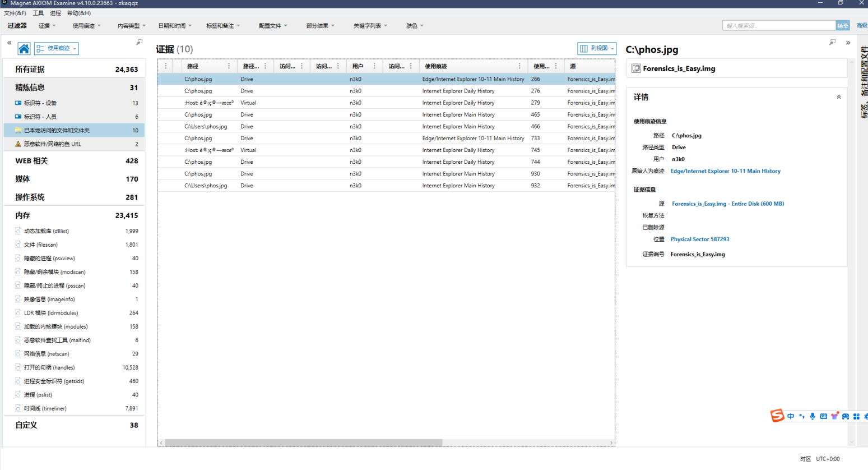This screenshot has width=868, height=470.
Task: Click the Sogou microphone voice input icon
Action: 813,416
